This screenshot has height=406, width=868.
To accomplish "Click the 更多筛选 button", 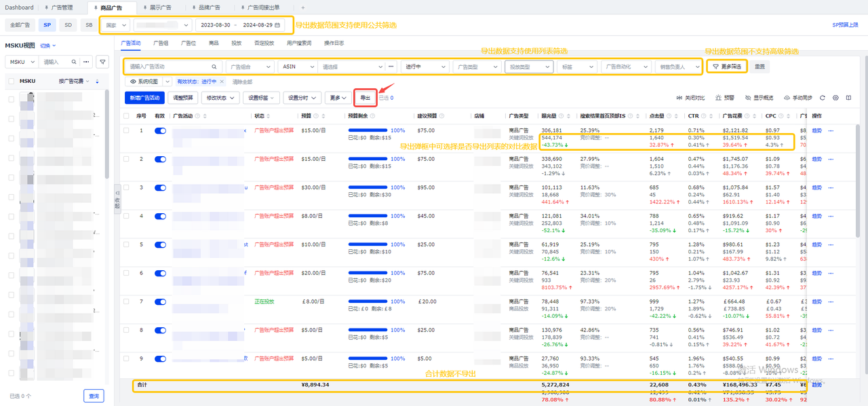I will point(727,67).
